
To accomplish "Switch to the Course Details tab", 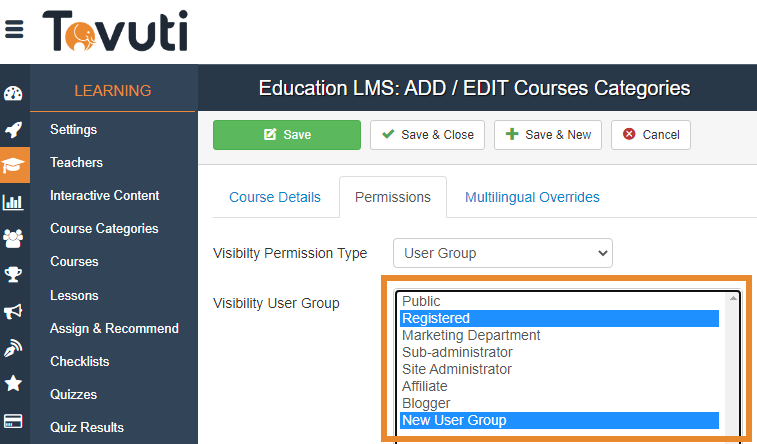I will tap(275, 197).
